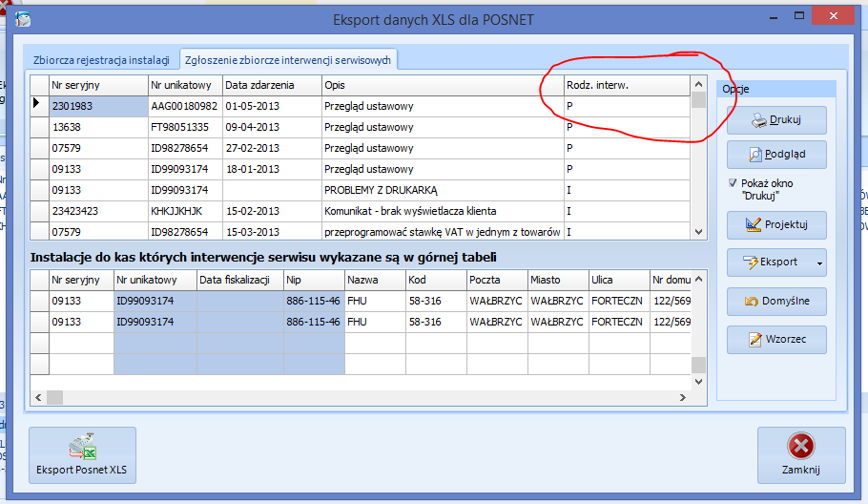Click lower table vertical scroll down arrow
Image resolution: width=868 pixels, height=504 pixels.
(x=698, y=382)
